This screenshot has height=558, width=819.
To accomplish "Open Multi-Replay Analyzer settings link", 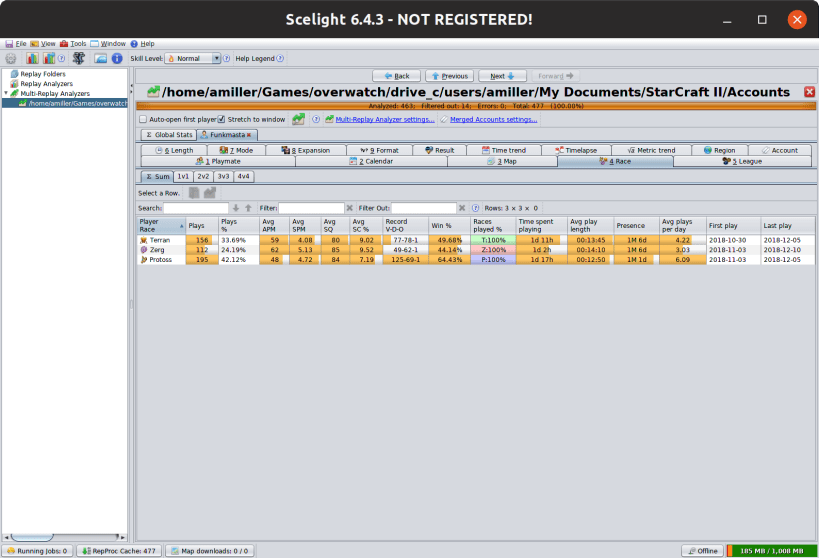I will (385, 119).
